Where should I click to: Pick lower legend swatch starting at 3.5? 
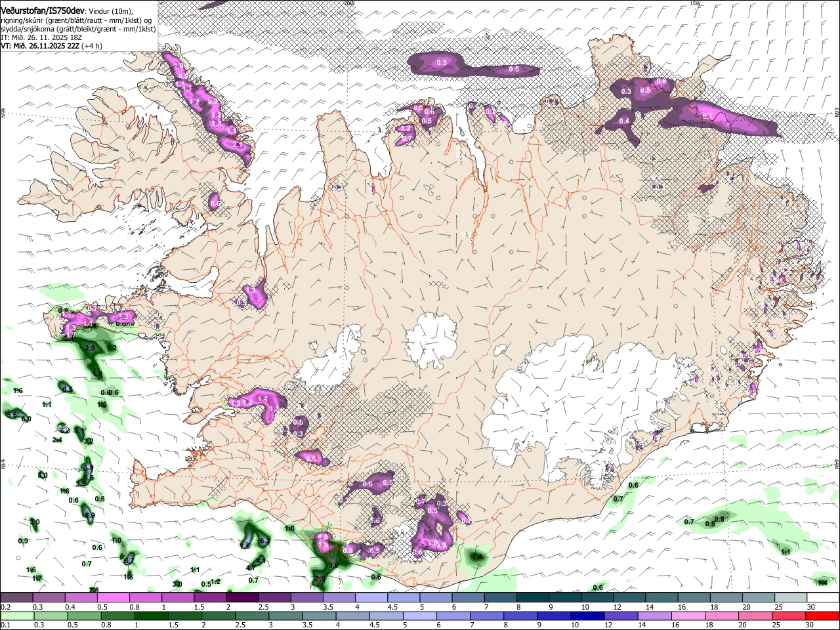pos(319,616)
